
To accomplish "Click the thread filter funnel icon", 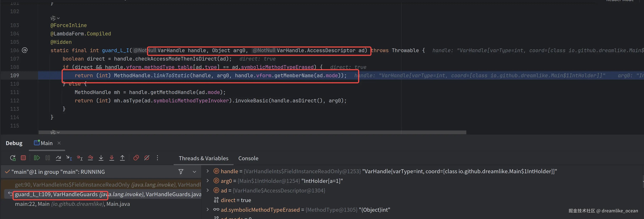I will click(x=181, y=172).
